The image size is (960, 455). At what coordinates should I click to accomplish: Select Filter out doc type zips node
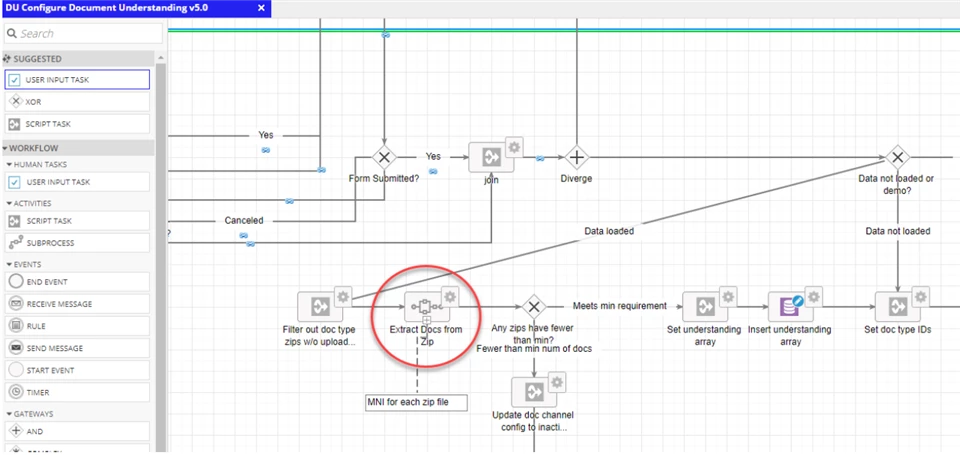[320, 306]
